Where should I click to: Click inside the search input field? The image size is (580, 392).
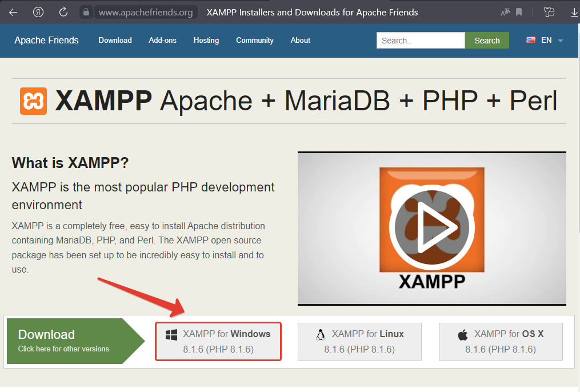click(x=421, y=40)
